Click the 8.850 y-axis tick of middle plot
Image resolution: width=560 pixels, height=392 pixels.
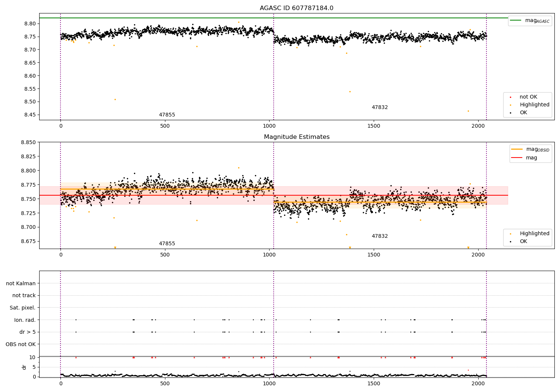[x=28, y=142]
